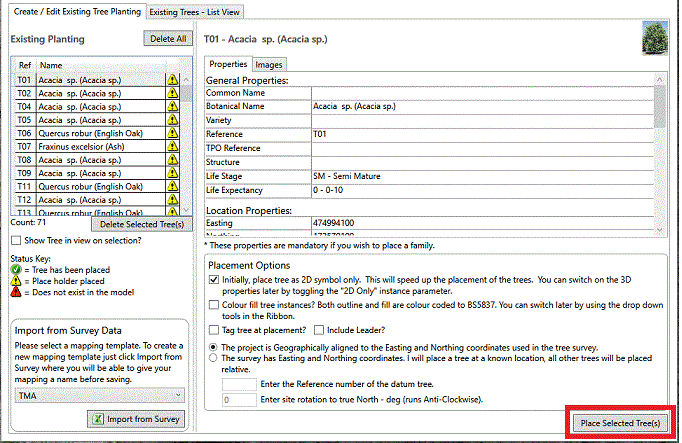
Task: Open the Images tab
Action: (x=268, y=64)
